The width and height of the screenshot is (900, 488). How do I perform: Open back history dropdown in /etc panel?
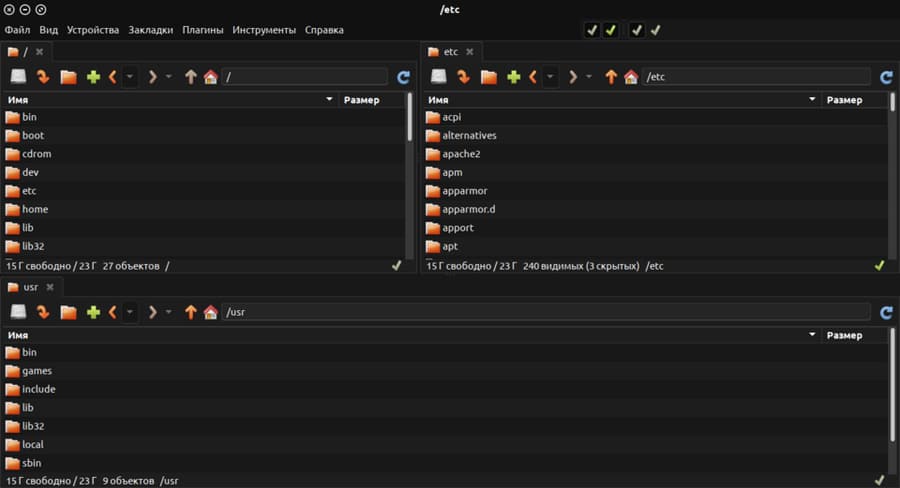(x=550, y=76)
